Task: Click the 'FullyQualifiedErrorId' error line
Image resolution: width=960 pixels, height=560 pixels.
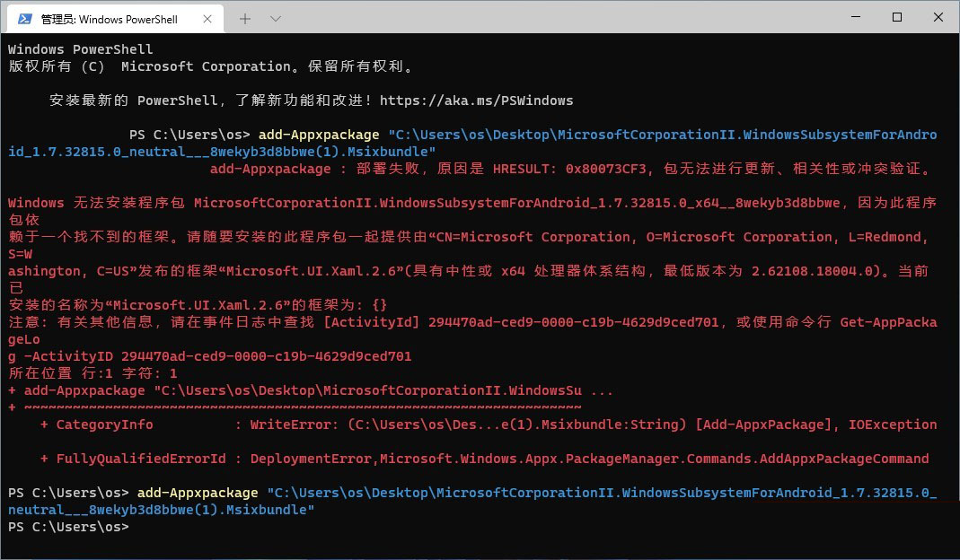Action: tap(484, 459)
